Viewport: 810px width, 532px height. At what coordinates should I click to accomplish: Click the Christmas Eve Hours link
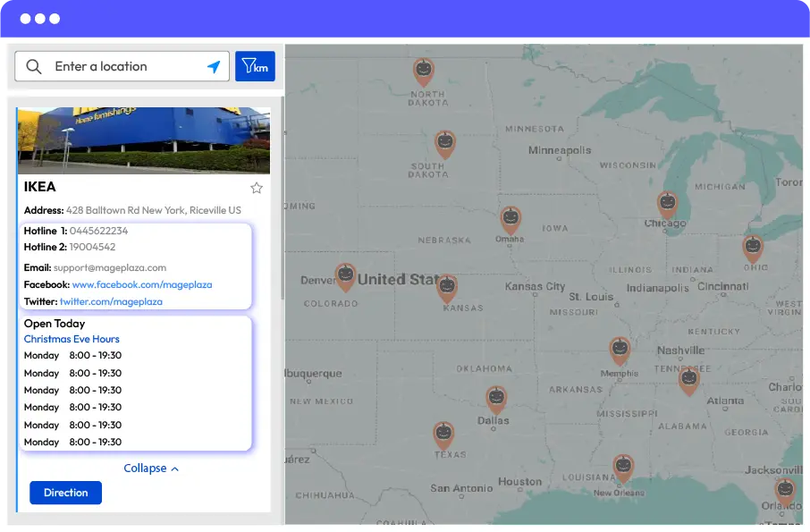[x=72, y=339]
